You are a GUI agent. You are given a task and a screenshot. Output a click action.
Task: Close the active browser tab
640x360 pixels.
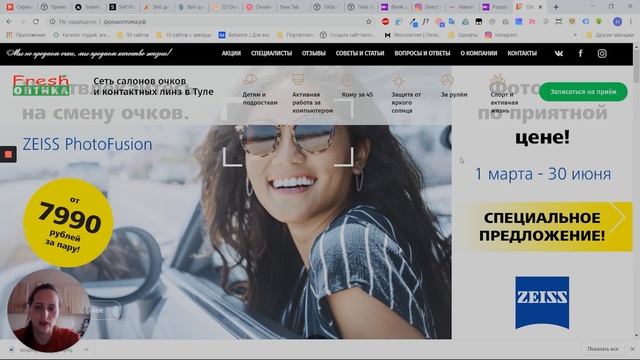click(540, 7)
